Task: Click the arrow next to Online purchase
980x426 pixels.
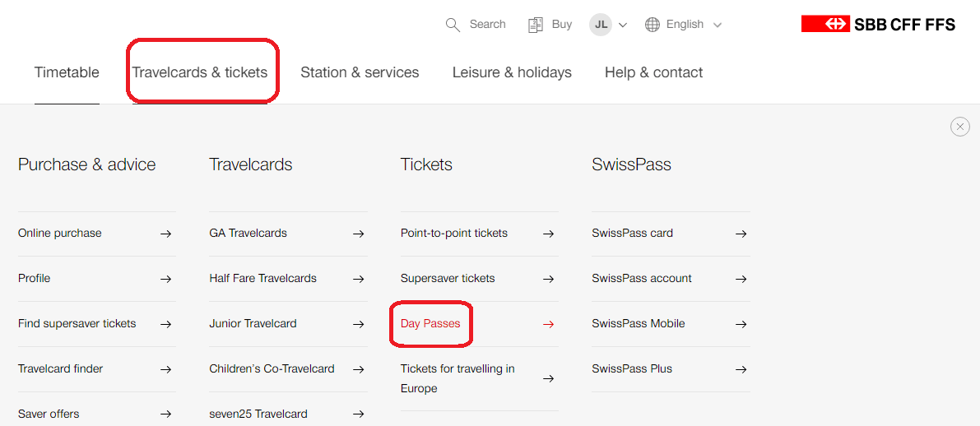Action: tap(165, 234)
